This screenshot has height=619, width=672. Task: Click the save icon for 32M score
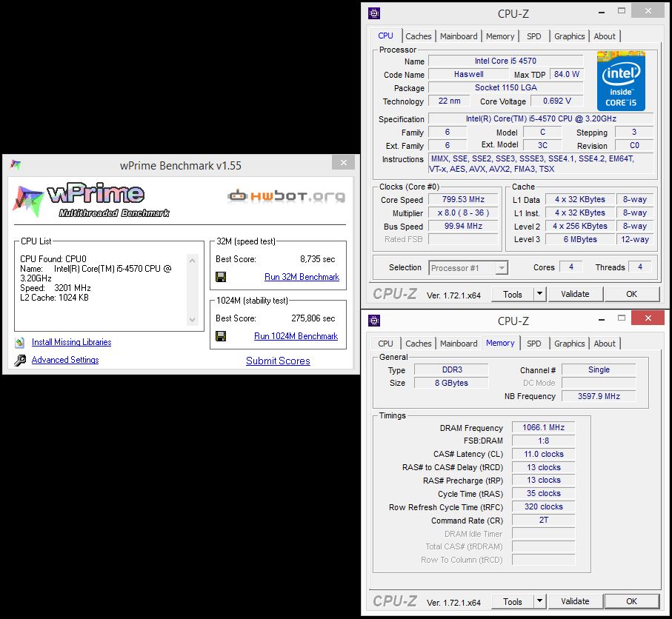[x=221, y=277]
